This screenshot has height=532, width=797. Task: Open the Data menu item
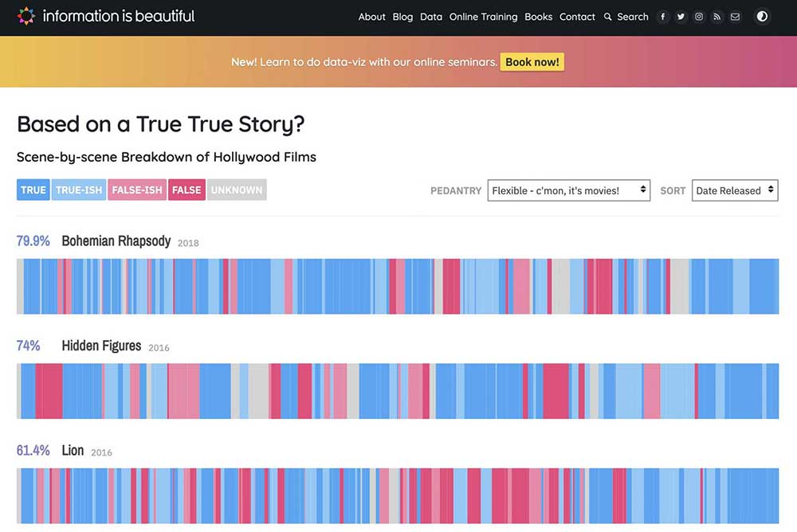click(x=431, y=17)
